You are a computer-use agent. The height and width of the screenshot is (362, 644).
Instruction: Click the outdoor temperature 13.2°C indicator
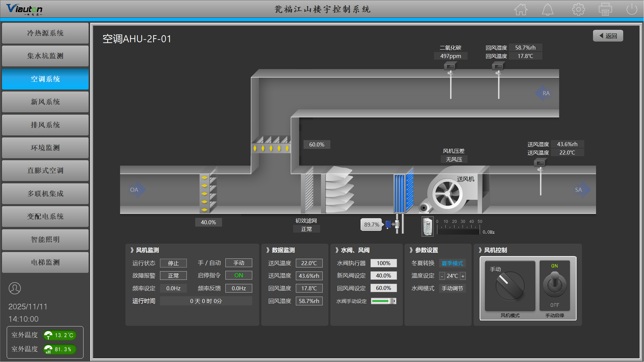(x=60, y=335)
